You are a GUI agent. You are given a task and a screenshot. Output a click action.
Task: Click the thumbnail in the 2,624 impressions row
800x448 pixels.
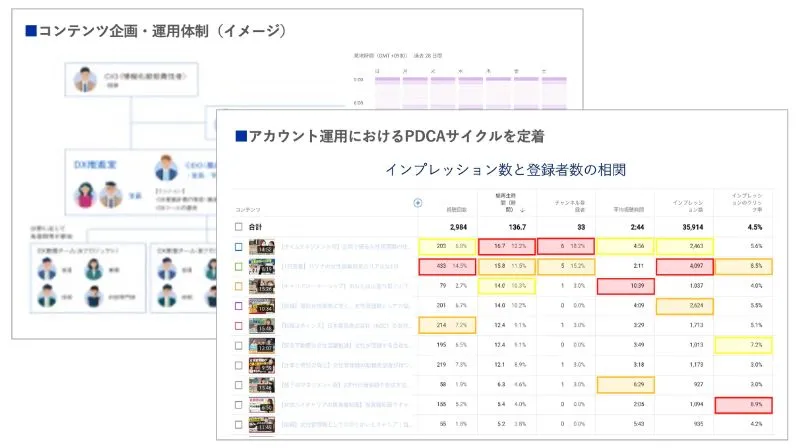coord(262,306)
